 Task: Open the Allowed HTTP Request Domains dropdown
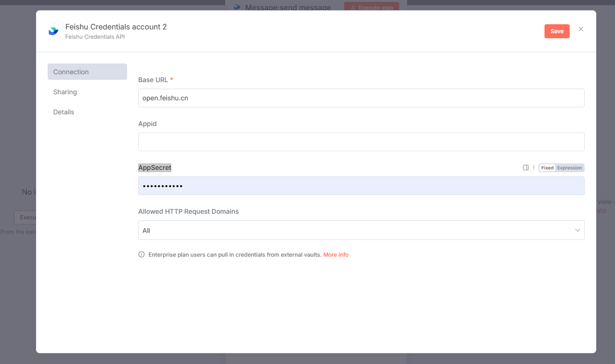(361, 230)
